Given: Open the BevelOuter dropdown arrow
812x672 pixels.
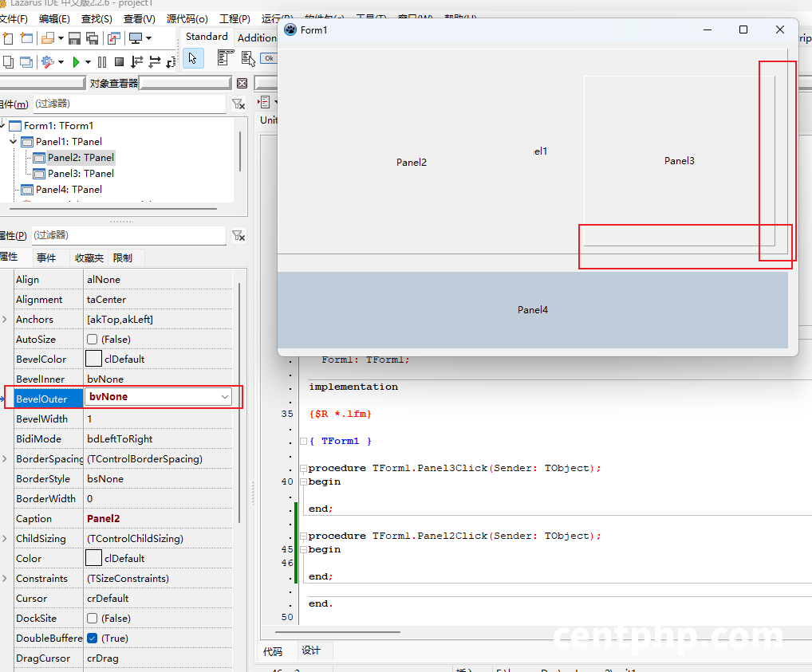Looking at the screenshot, I should coord(225,397).
